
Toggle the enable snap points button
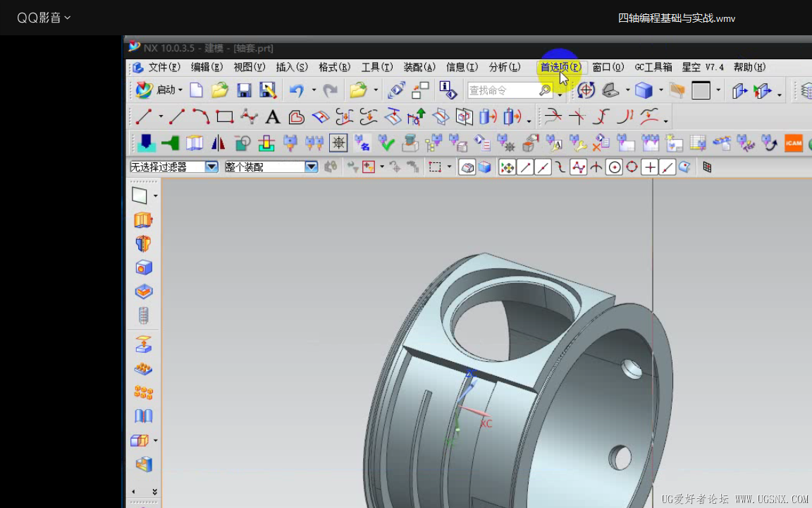[507, 167]
